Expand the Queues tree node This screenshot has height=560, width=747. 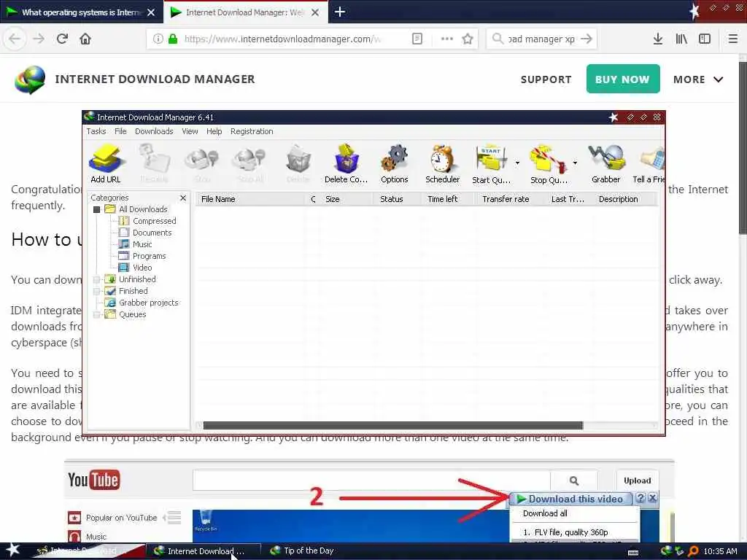(97, 314)
